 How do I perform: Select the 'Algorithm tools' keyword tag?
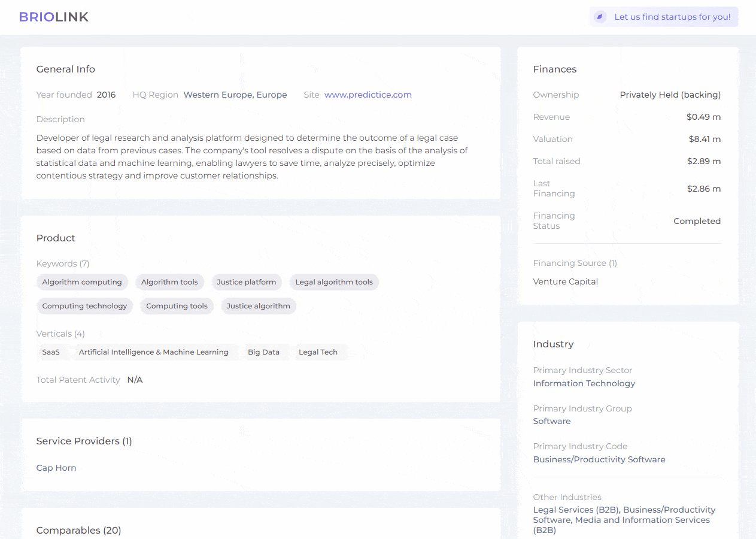tap(169, 282)
